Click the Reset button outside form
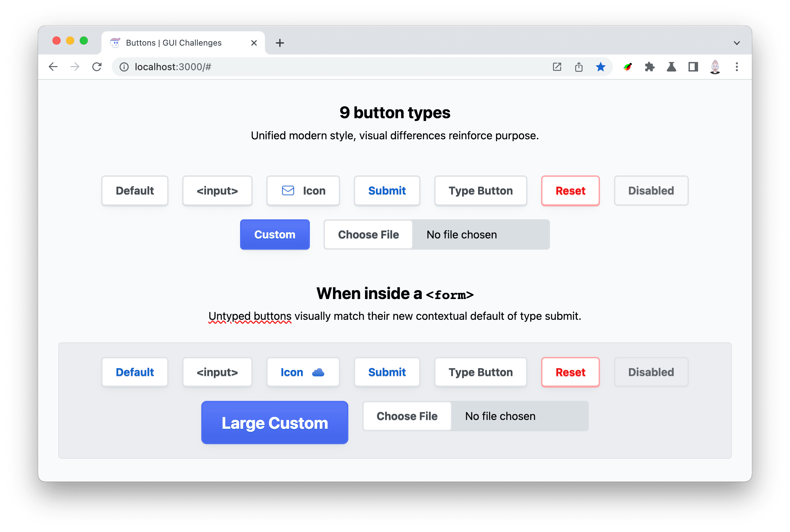 coord(569,191)
